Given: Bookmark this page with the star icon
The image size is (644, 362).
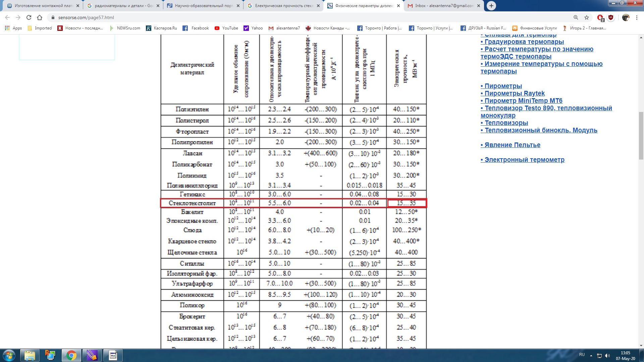Looking at the screenshot, I should (587, 17).
